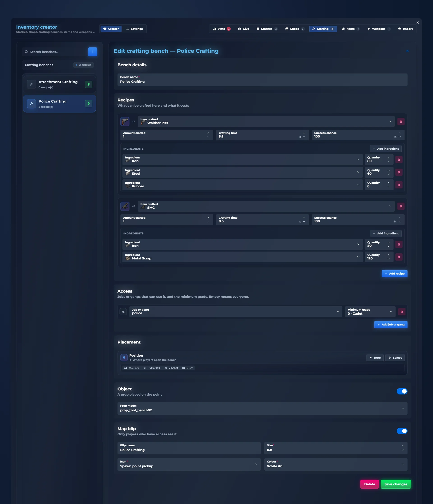Click the blue add bench plus icon
The width and height of the screenshot is (433, 504).
(92, 52)
